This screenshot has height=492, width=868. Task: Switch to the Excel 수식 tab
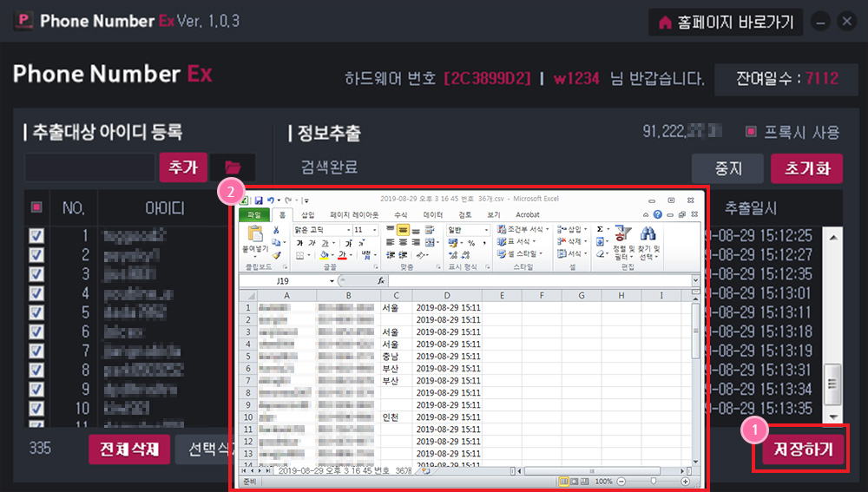[401, 214]
